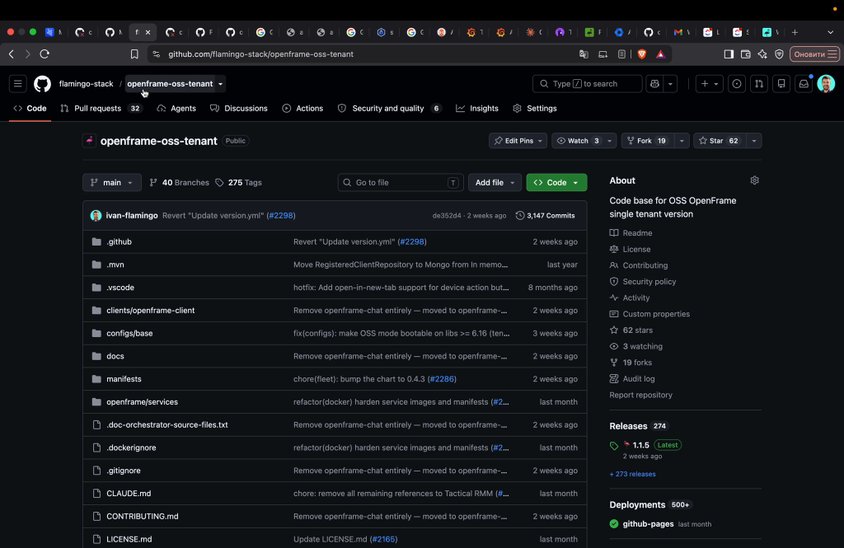Open the Brave wallet icon
The image size is (844, 548).
tap(745, 54)
